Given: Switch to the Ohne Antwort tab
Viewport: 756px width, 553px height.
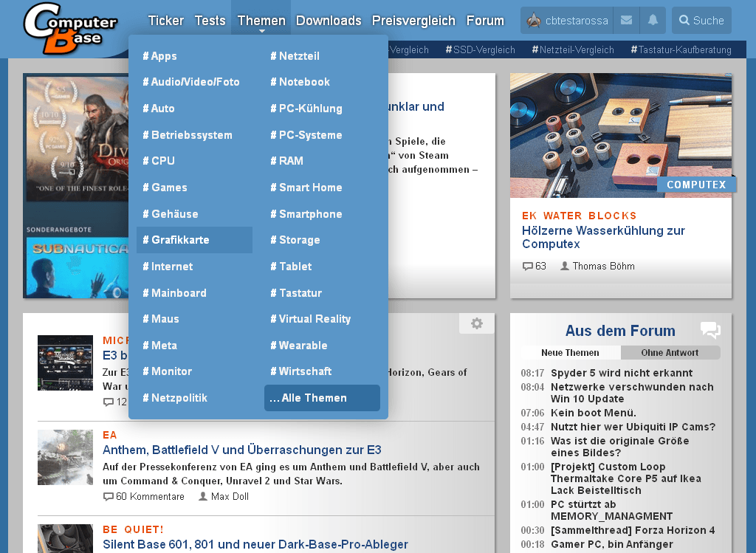Looking at the screenshot, I should coord(670,352).
